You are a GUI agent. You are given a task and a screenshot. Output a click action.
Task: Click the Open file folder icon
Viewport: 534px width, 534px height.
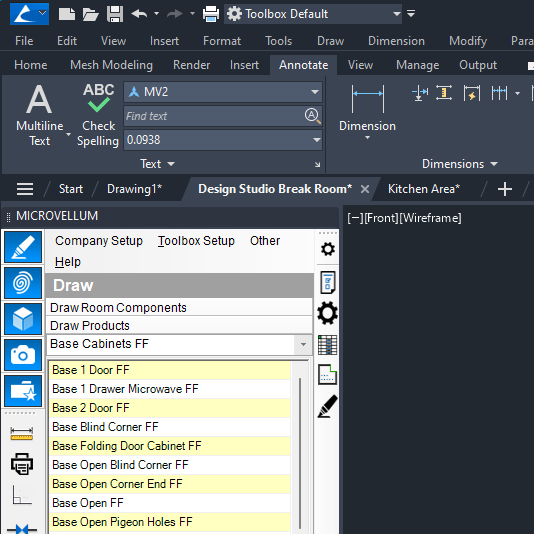(90, 14)
